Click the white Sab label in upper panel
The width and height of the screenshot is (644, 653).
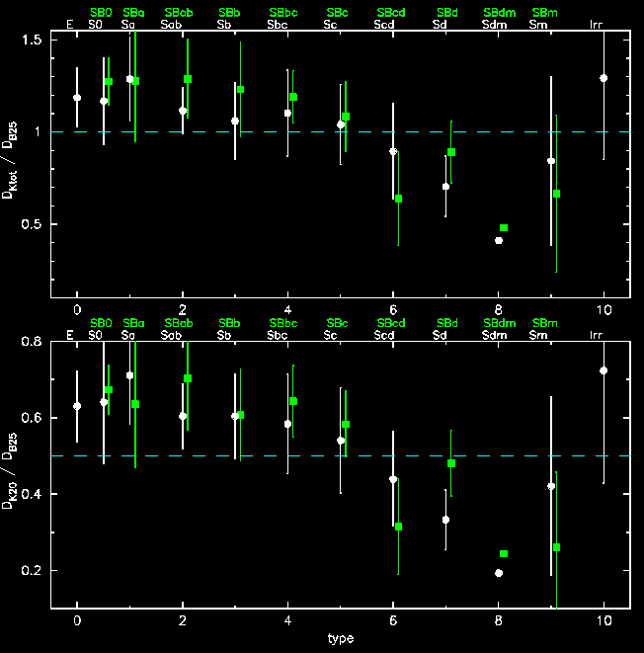point(171,25)
